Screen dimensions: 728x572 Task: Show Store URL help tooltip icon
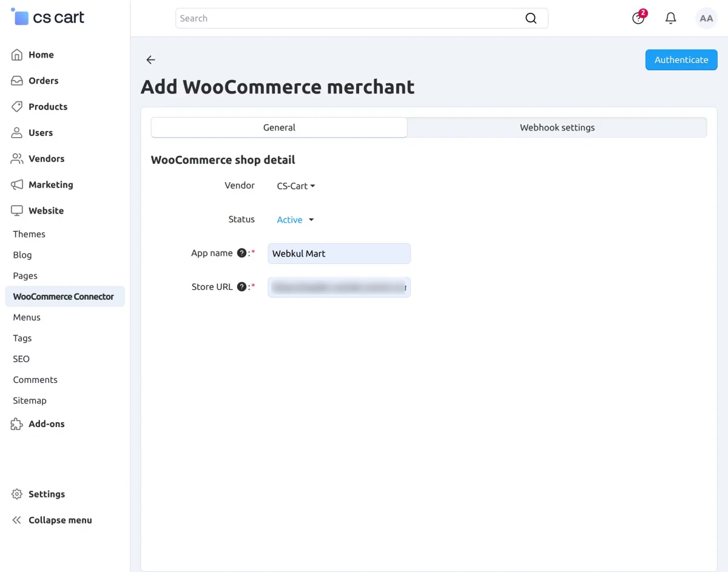(241, 286)
